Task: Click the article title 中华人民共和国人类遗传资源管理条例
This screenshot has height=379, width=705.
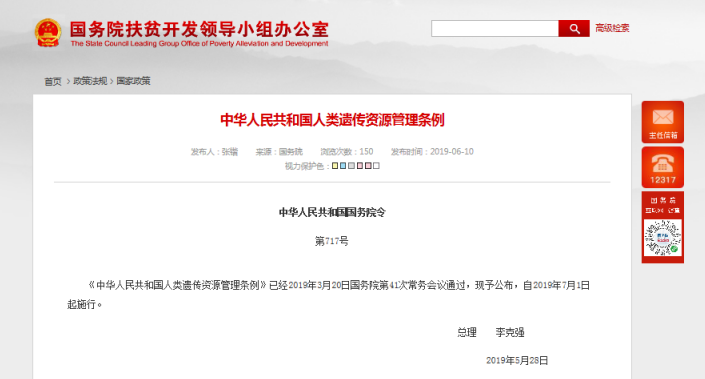Action: click(332, 120)
